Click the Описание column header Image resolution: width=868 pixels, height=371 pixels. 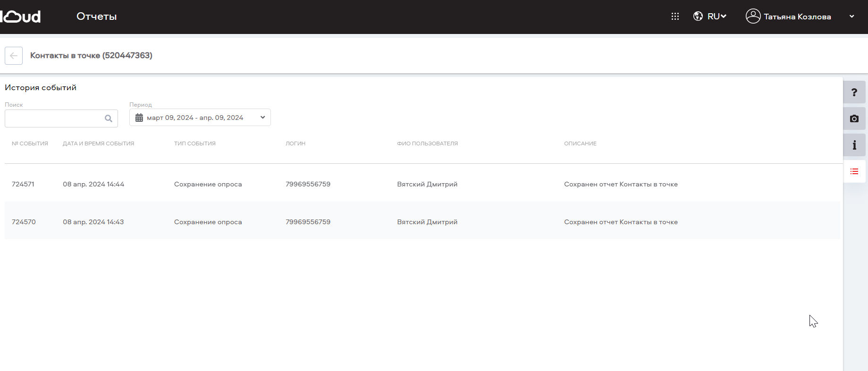[x=581, y=143]
